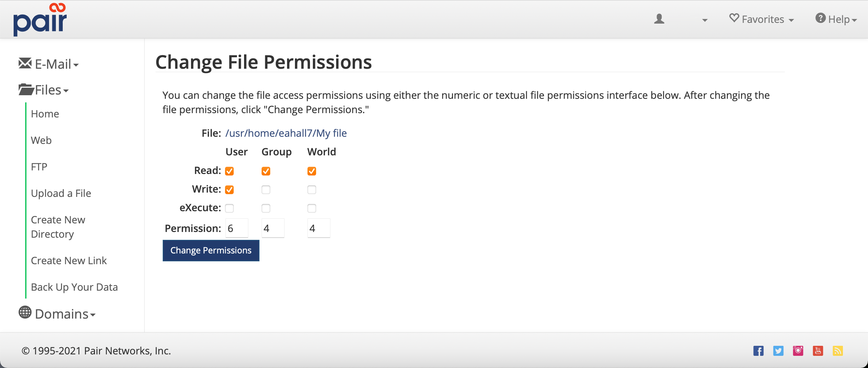This screenshot has height=368, width=868.
Task: Click the Pair logo
Action: click(x=40, y=20)
